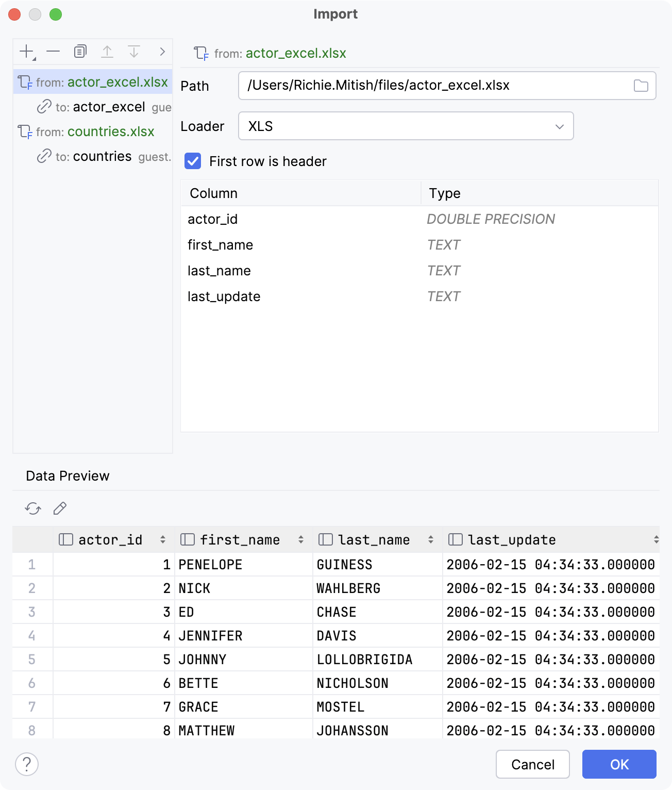Image resolution: width=672 pixels, height=790 pixels.
Task: Duplicate the selected import mapping
Action: coord(80,51)
